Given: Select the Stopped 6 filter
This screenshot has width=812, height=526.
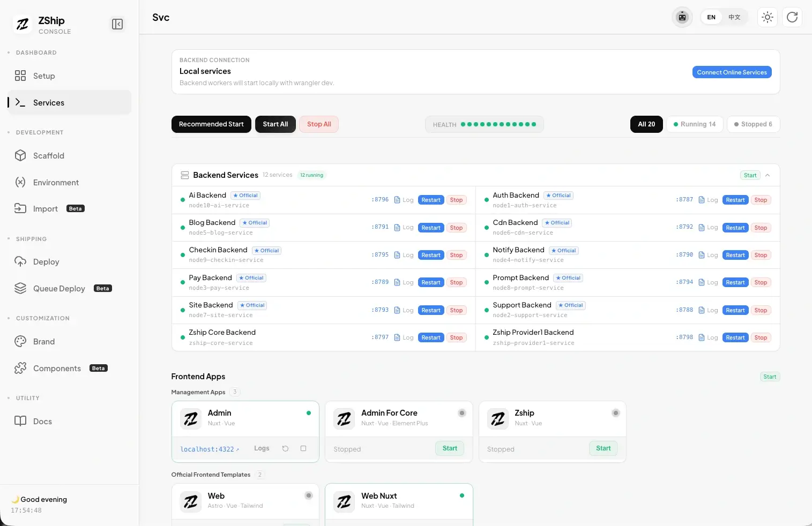Looking at the screenshot, I should 753,124.
